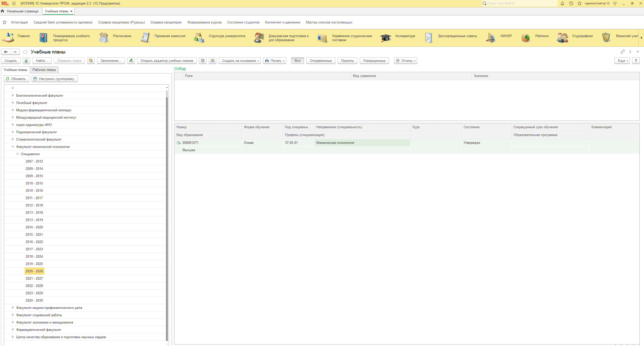The width and height of the screenshot is (644, 346).
Task: Show Все plans filter
Action: [298, 61]
